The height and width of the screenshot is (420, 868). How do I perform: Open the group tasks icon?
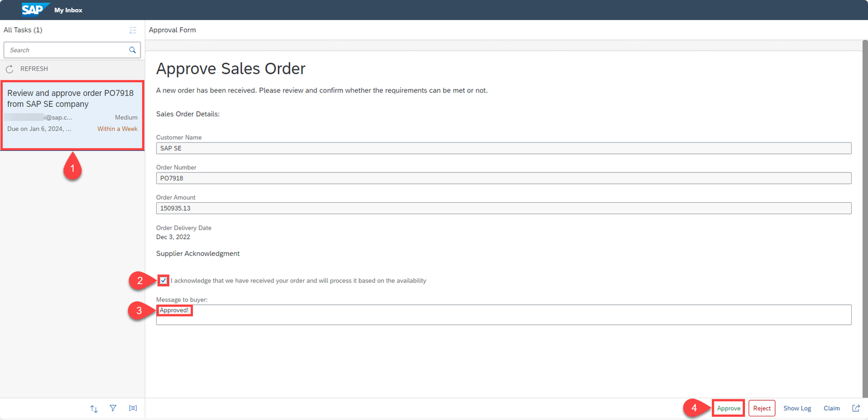tap(133, 409)
